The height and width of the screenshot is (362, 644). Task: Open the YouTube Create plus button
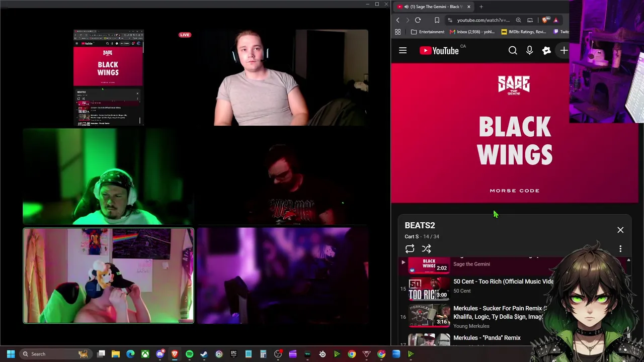[563, 50]
